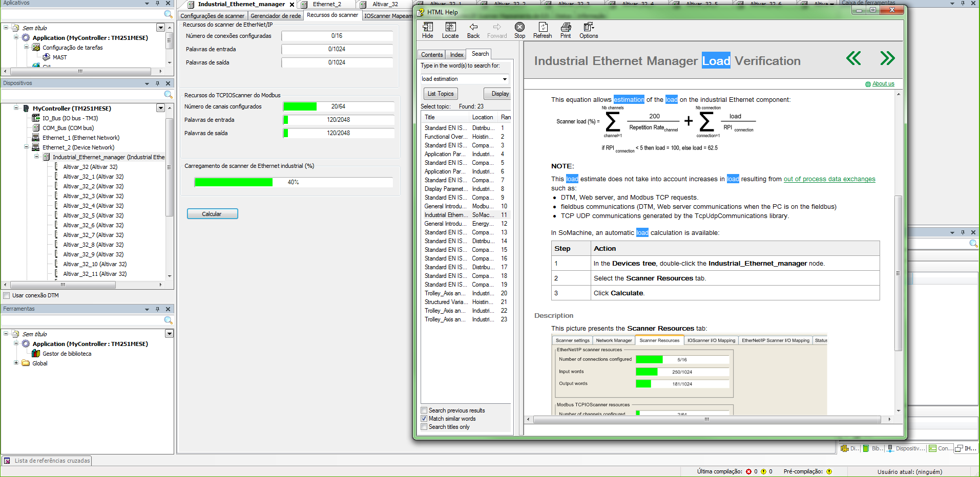This screenshot has width=980, height=477.
Task: Click the COM_Bus device icon
Action: [x=36, y=128]
